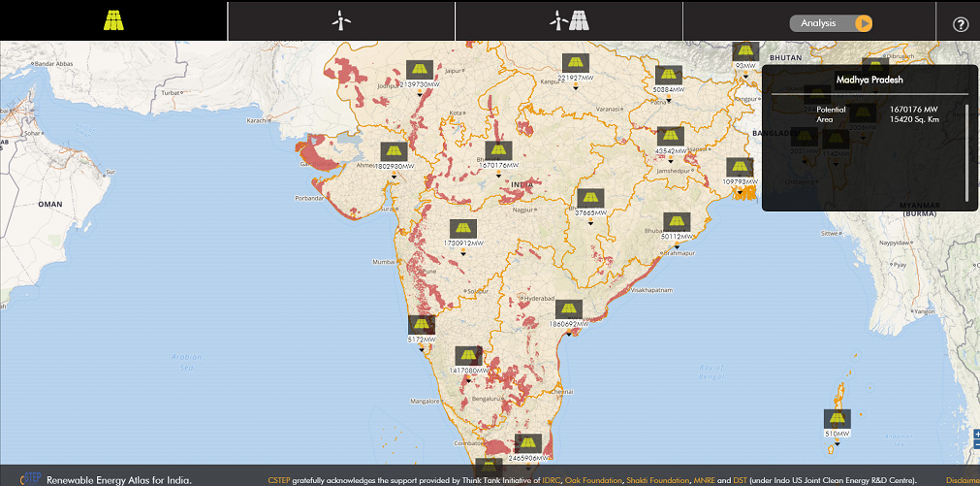The width and height of the screenshot is (980, 486).
Task: Switch to the solar panel tab
Action: (113, 20)
